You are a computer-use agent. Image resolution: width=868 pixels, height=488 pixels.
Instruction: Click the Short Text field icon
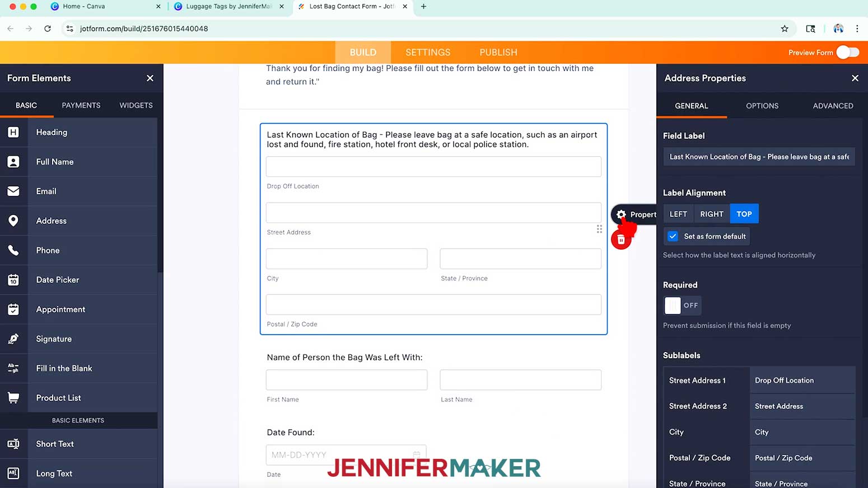point(13,444)
